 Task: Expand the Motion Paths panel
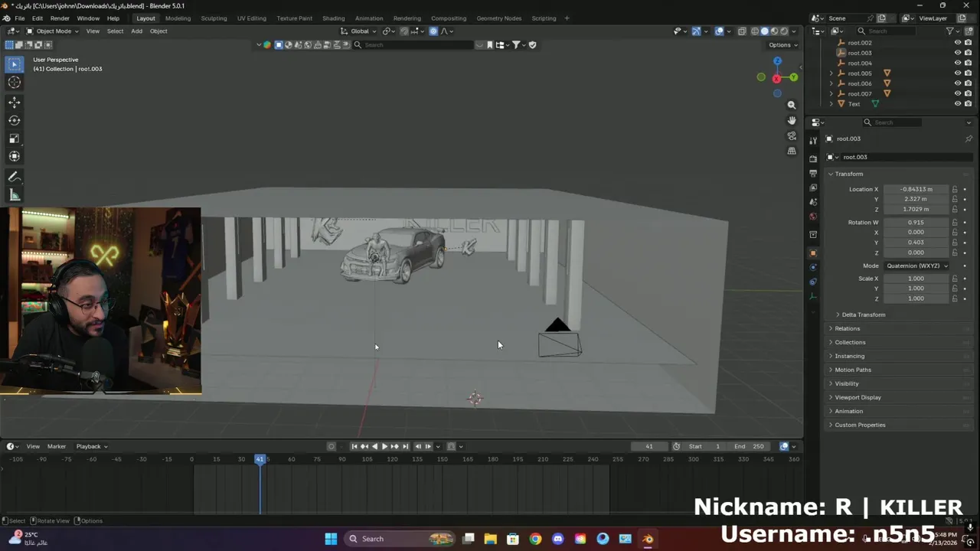pos(852,370)
